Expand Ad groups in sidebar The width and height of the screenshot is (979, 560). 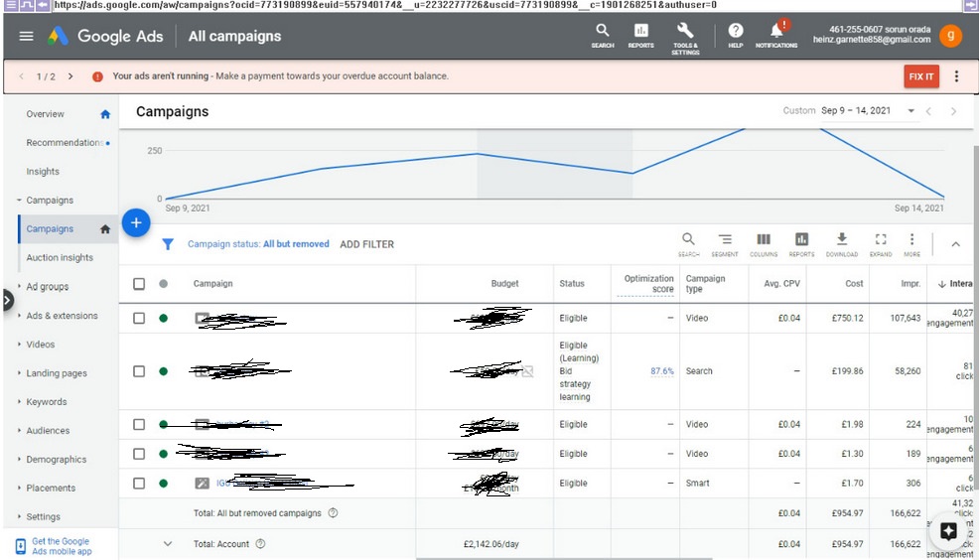[x=19, y=287]
